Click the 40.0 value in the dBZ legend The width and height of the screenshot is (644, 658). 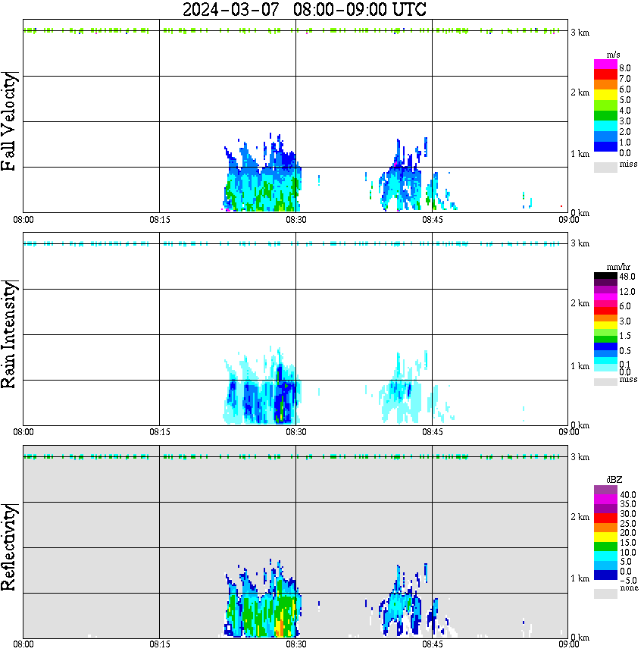[627, 495]
